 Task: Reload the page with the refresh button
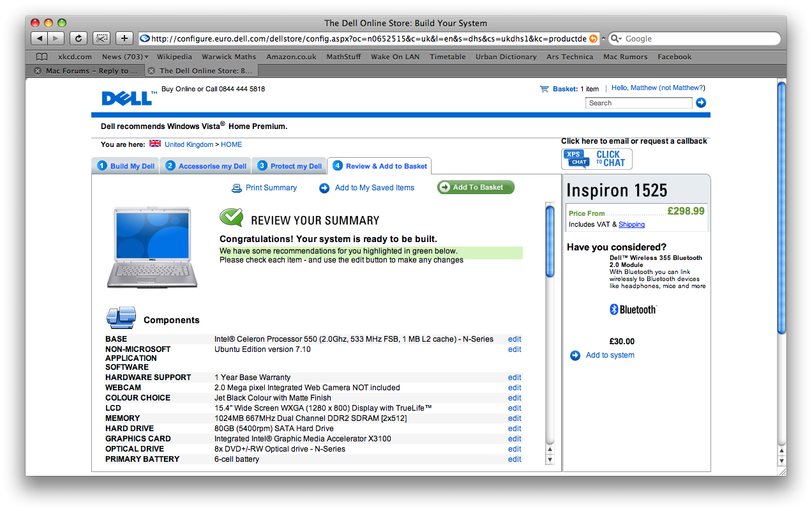point(79,38)
